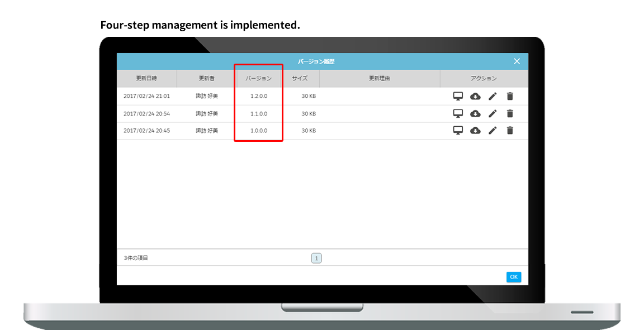The height and width of the screenshot is (335, 644).
Task: Delete version 1.1.0.0 with trash icon
Action: pos(509,113)
